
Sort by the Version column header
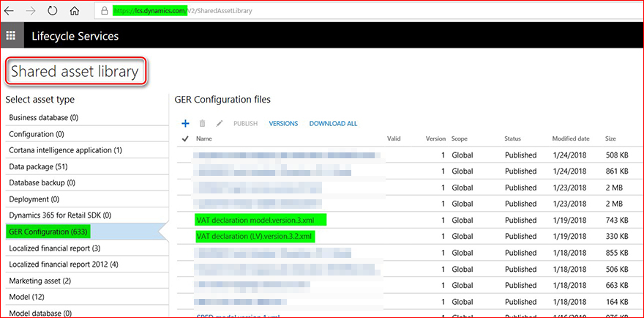click(435, 139)
